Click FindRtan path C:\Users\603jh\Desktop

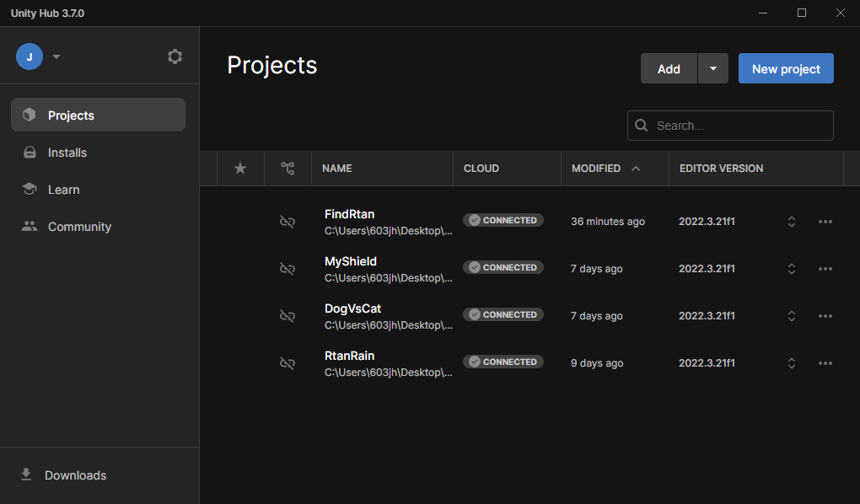389,231
